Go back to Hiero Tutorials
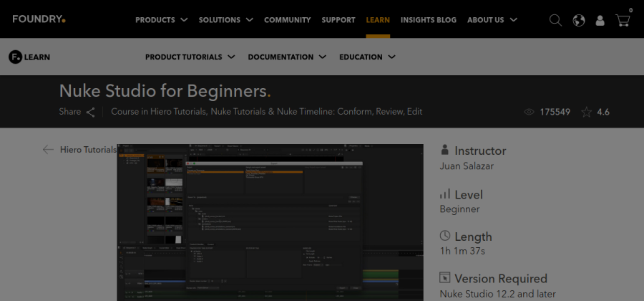The height and width of the screenshot is (301, 644). pyautogui.click(x=88, y=150)
